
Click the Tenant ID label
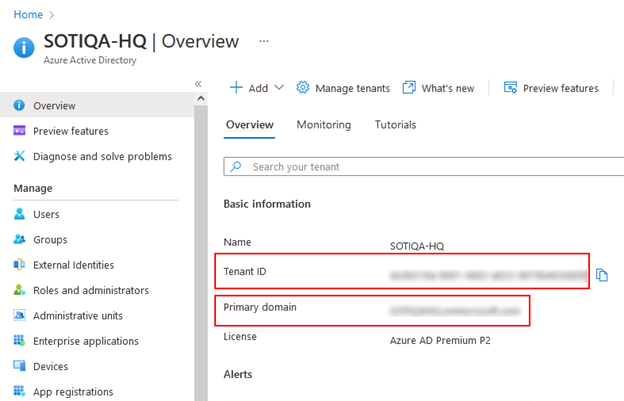click(245, 271)
